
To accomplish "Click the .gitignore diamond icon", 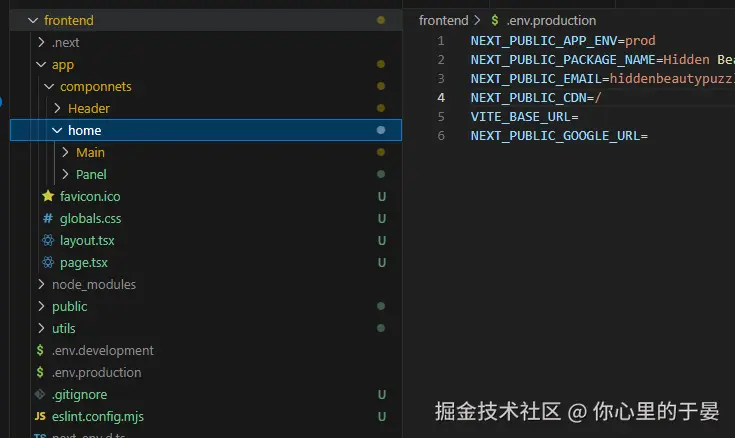I will pos(40,395).
